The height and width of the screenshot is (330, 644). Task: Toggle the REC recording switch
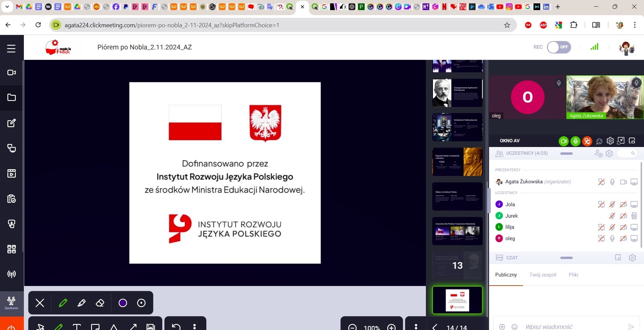(559, 47)
